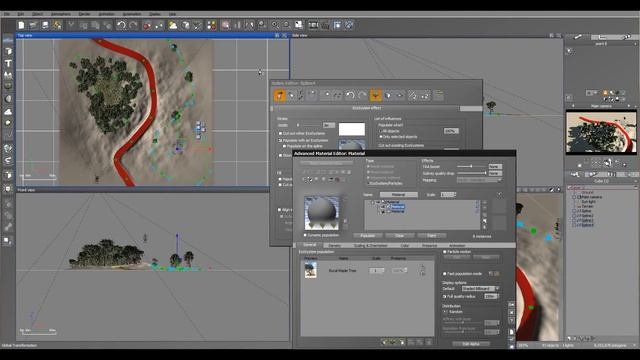Image resolution: width=640 pixels, height=360 pixels.
Task: Toggle Cut out other EcoSystems checkbox
Action: (x=280, y=133)
